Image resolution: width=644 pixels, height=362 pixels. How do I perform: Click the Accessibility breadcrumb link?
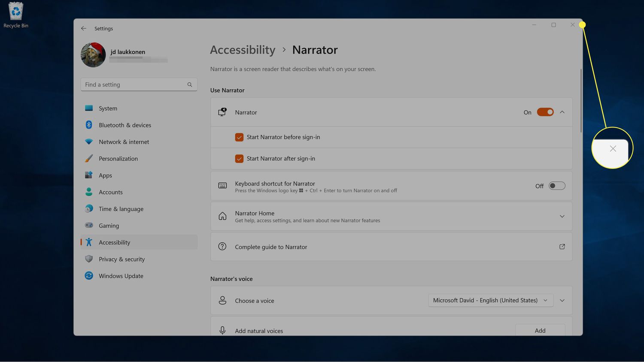click(243, 50)
